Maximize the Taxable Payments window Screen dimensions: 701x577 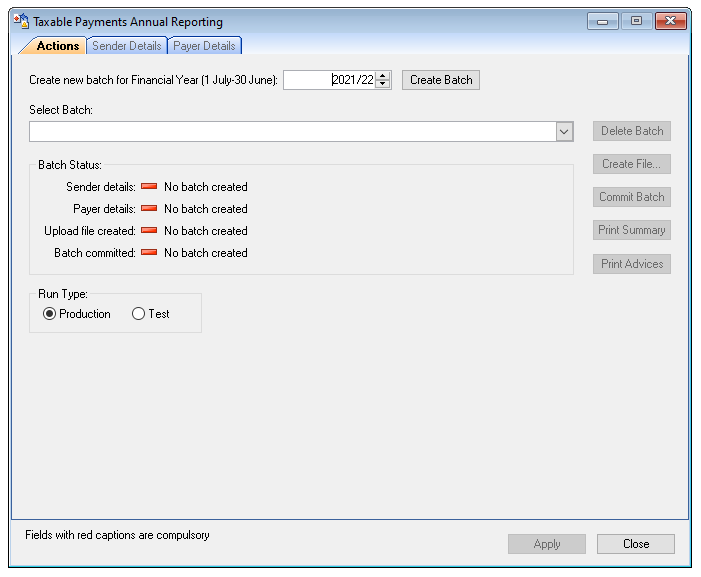point(635,21)
